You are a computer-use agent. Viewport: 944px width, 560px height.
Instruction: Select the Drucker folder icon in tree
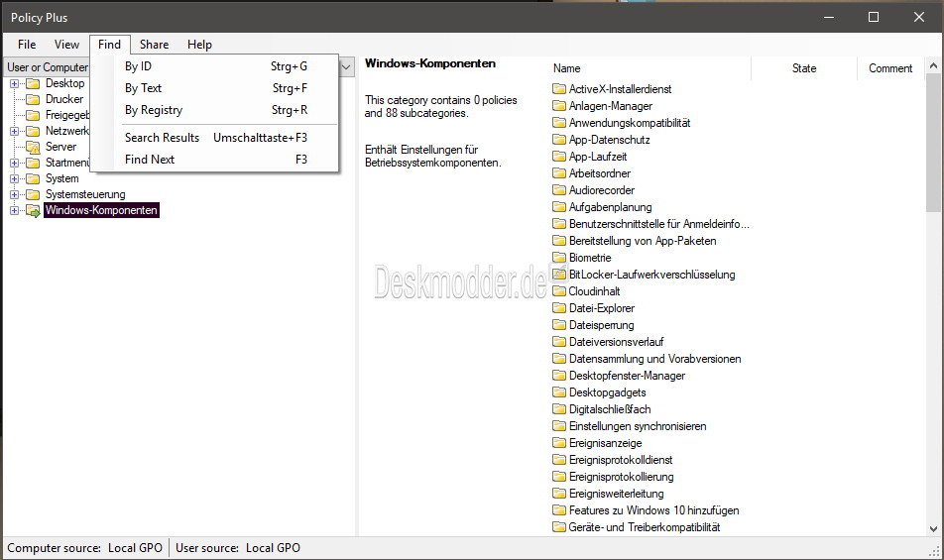[33, 99]
